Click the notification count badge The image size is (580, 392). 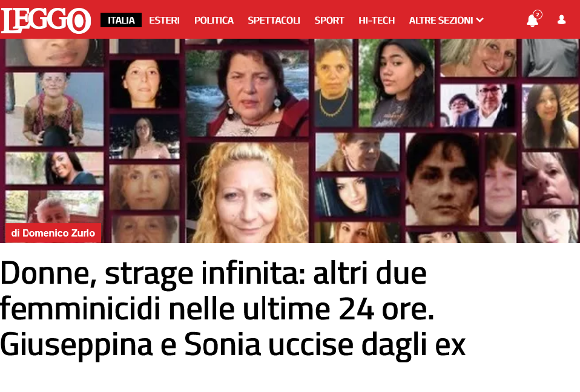[x=538, y=15]
